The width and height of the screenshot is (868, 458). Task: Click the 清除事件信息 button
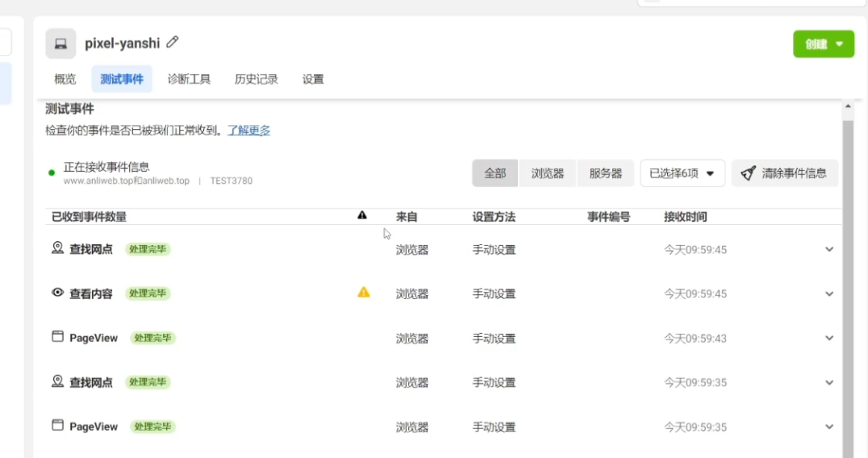click(x=784, y=173)
